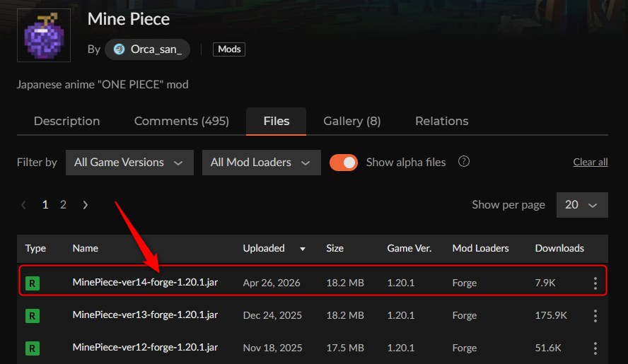Click the Uploaded sort arrow indicator
The image size is (628, 364).
pyautogui.click(x=303, y=249)
